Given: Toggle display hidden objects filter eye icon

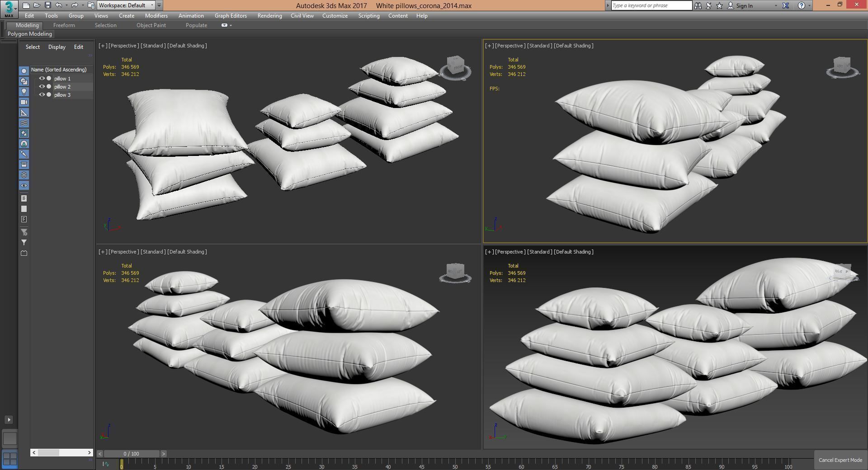Looking at the screenshot, I should pos(24,186).
